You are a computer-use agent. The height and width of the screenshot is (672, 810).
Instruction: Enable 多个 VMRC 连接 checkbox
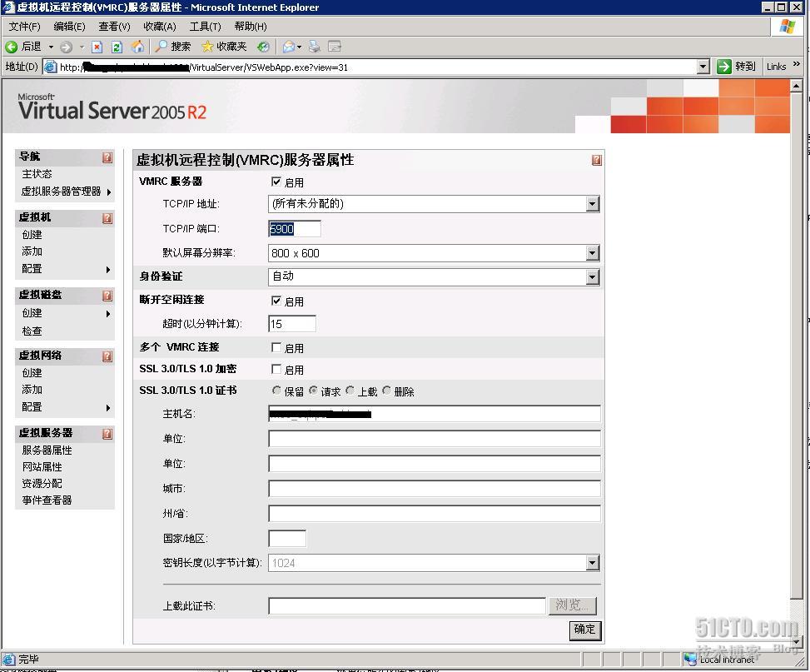[x=276, y=347]
